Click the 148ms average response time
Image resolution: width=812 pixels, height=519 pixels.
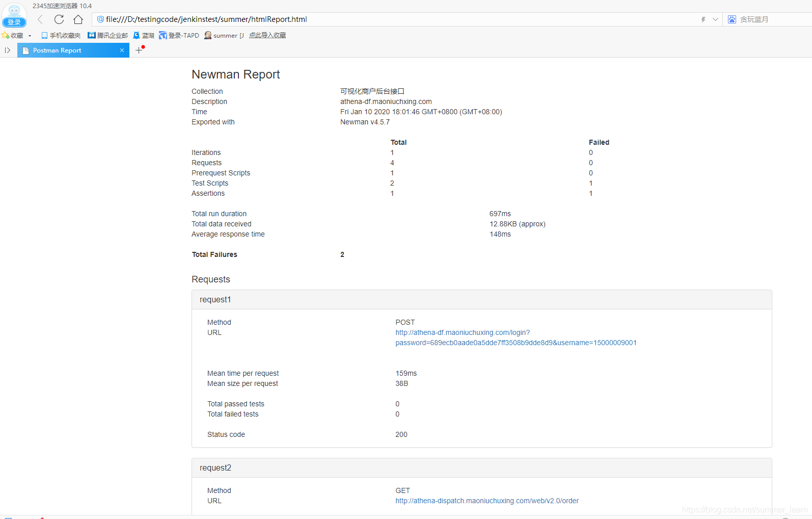pos(500,234)
